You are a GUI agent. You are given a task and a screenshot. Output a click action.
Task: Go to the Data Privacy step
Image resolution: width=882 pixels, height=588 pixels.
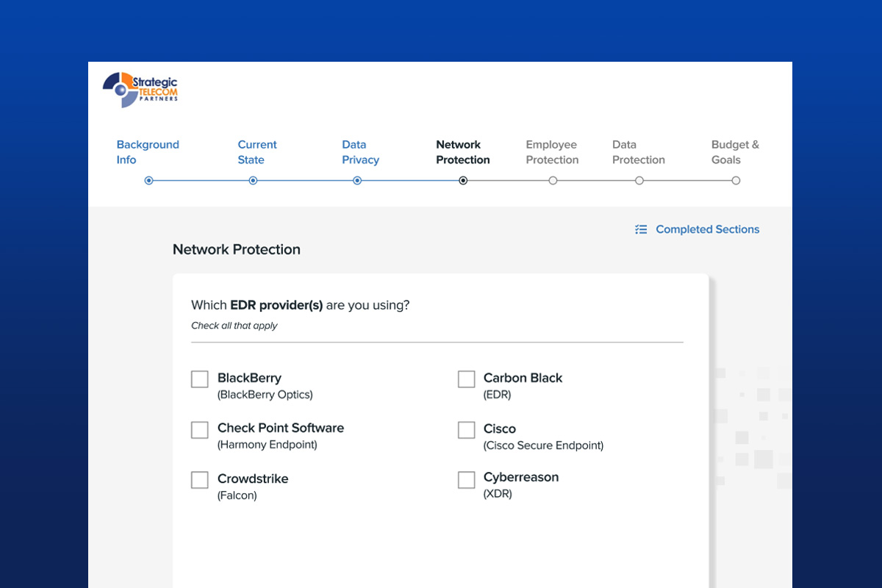pos(361,152)
